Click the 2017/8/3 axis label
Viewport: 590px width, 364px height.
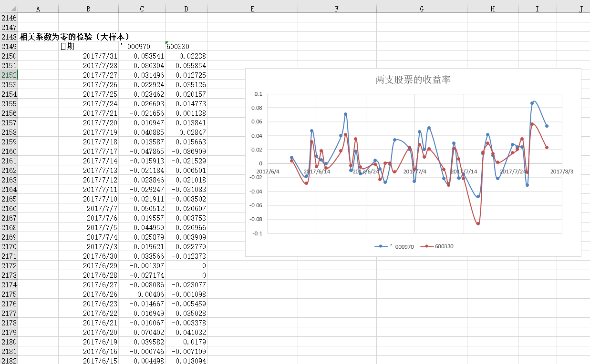click(x=561, y=171)
